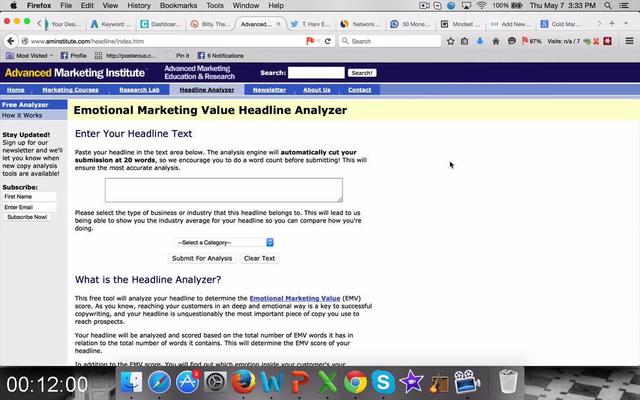The image size is (640, 400).
Task: Click Submit For Analysis button
Action: pos(202,258)
